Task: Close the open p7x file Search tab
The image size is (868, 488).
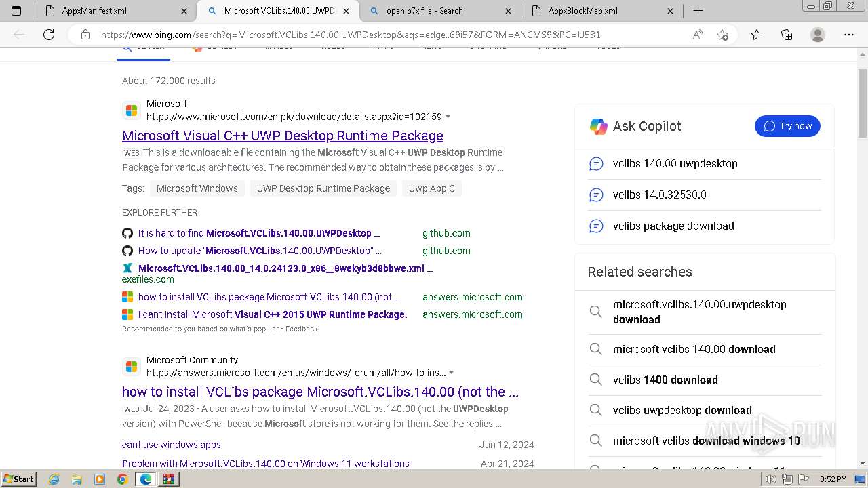Action: pyautogui.click(x=509, y=11)
